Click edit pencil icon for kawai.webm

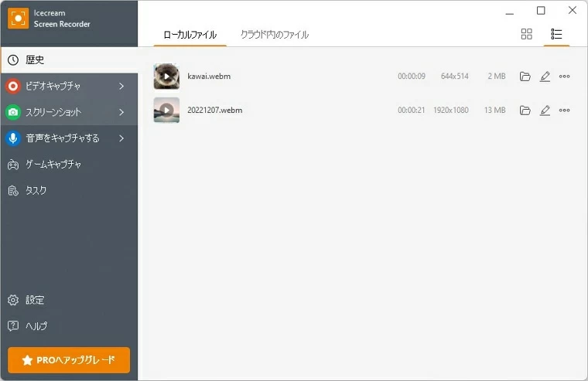point(545,77)
